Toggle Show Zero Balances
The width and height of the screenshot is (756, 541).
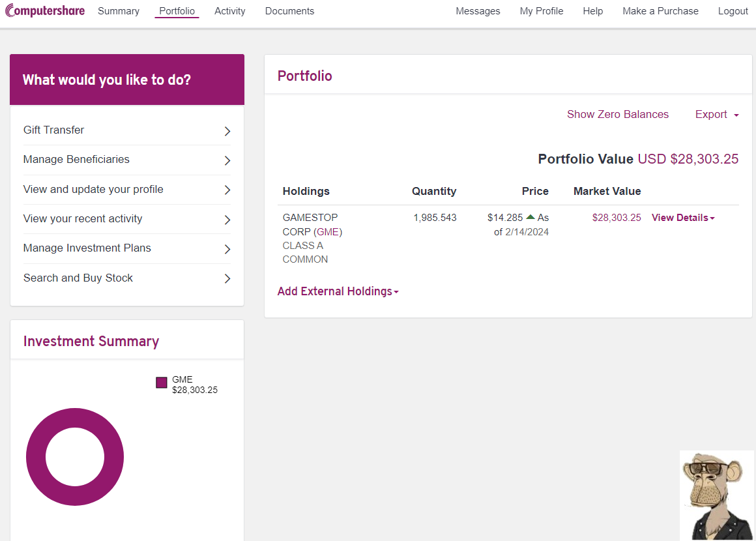click(617, 115)
